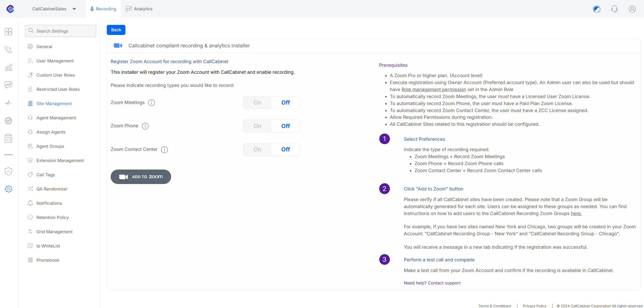Open the checkmark circle icon in left rail
Image resolution: width=644 pixels, height=308 pixels.
(9, 121)
